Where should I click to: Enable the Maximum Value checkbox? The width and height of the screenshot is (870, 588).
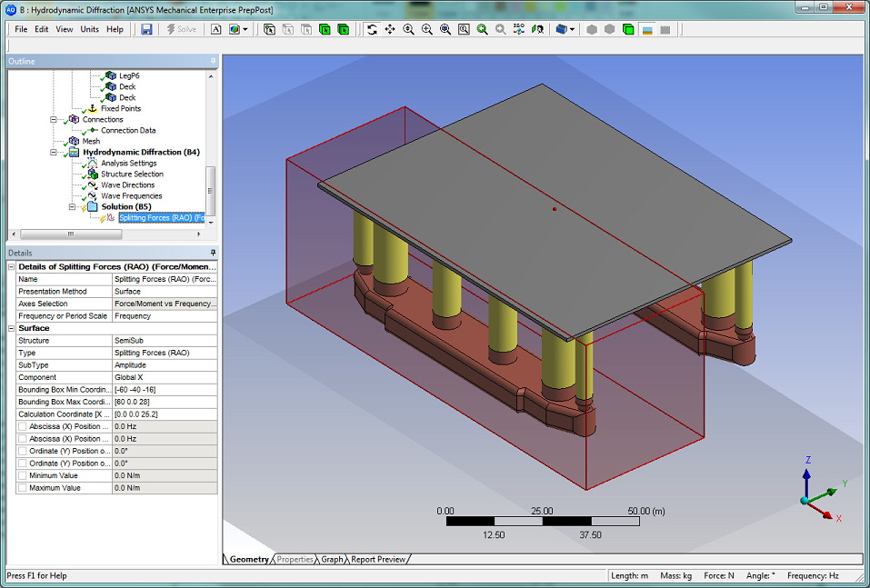pos(23,488)
